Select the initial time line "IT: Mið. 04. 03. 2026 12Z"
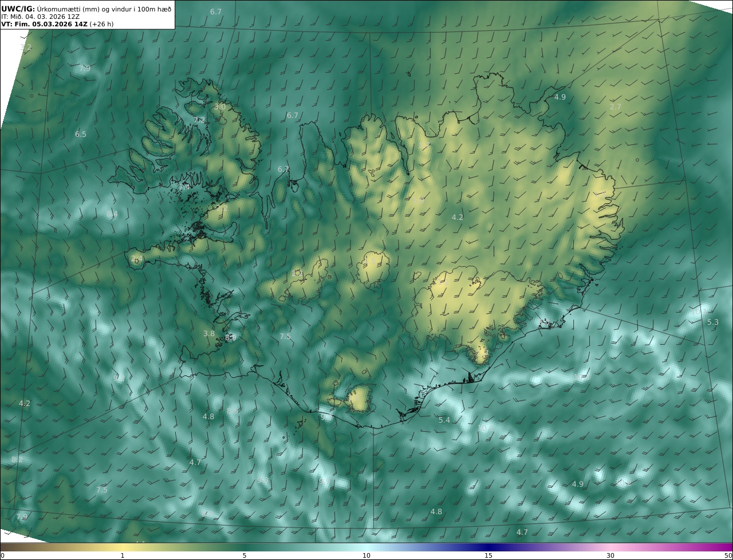This screenshot has height=560, width=733. 40,17
